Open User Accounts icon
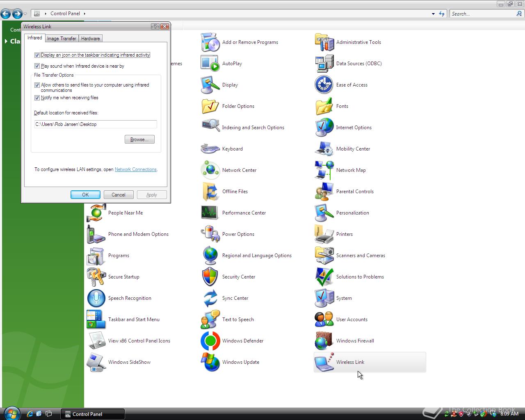 click(x=324, y=320)
